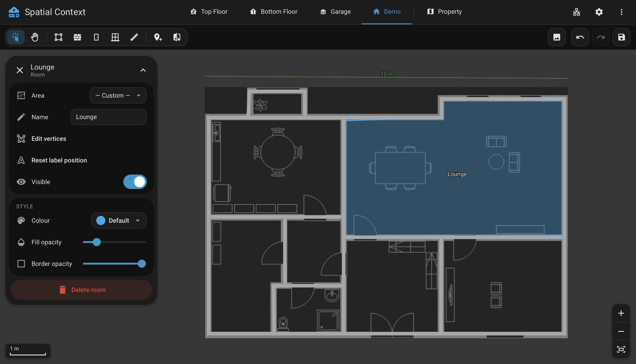
Task: Click the Fill opacity slider handle
Action: (97, 242)
